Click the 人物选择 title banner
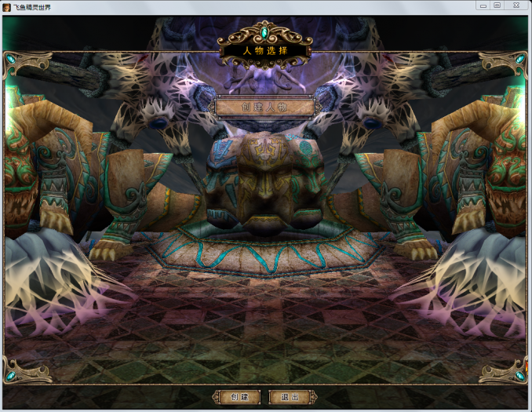The width and height of the screenshot is (532, 412). click(x=265, y=52)
